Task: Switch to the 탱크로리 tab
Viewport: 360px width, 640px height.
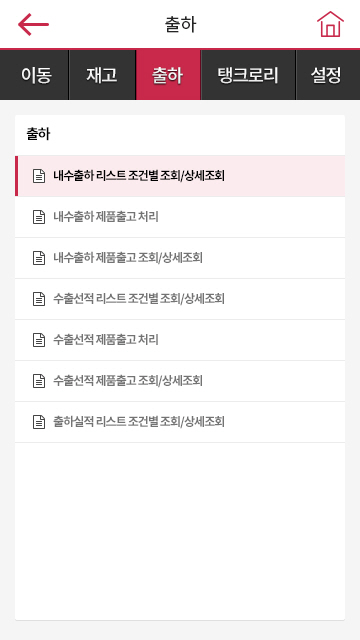Action: pos(248,75)
